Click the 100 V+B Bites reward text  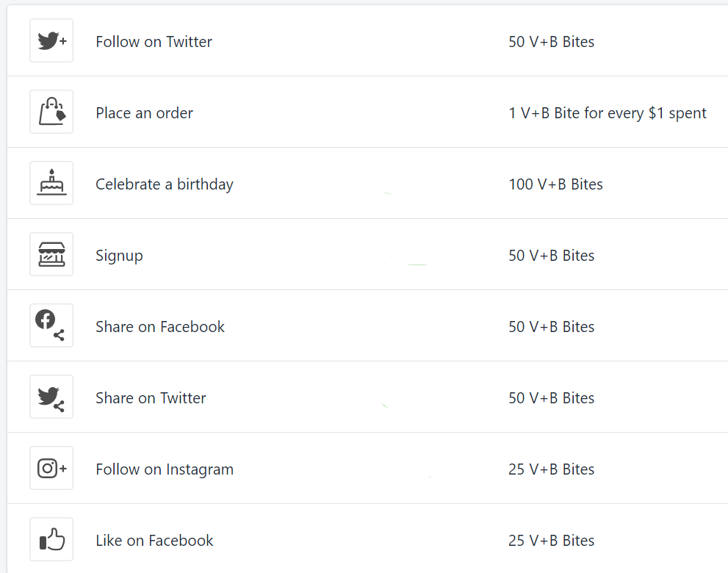click(556, 184)
